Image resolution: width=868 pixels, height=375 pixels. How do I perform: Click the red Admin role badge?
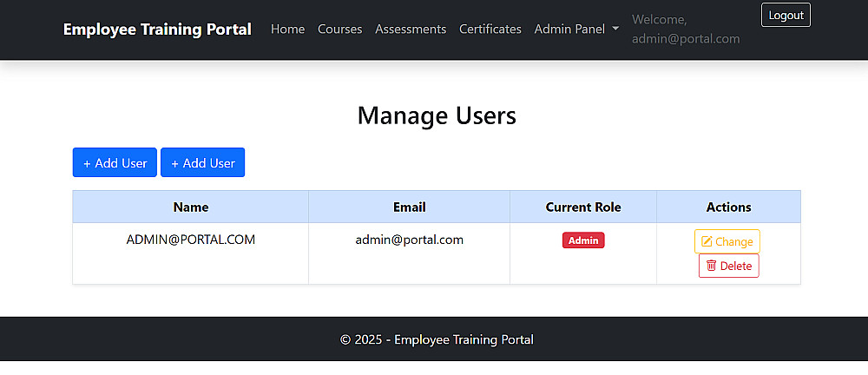coord(583,240)
